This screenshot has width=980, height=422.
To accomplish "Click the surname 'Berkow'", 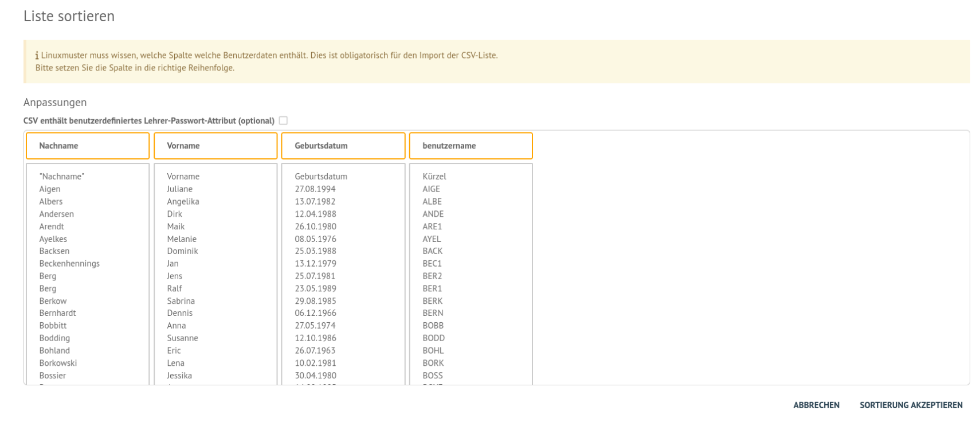I will click(x=53, y=301).
